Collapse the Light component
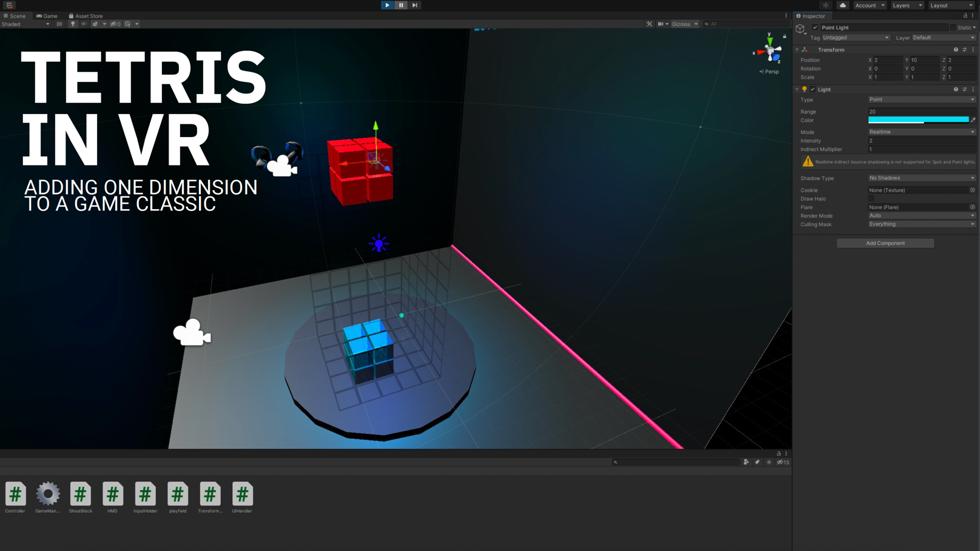 point(797,89)
